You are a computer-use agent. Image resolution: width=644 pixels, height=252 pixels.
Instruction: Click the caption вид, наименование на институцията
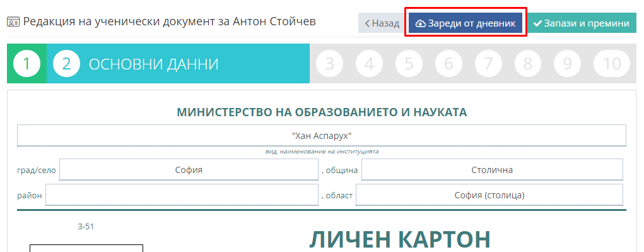coord(322,152)
